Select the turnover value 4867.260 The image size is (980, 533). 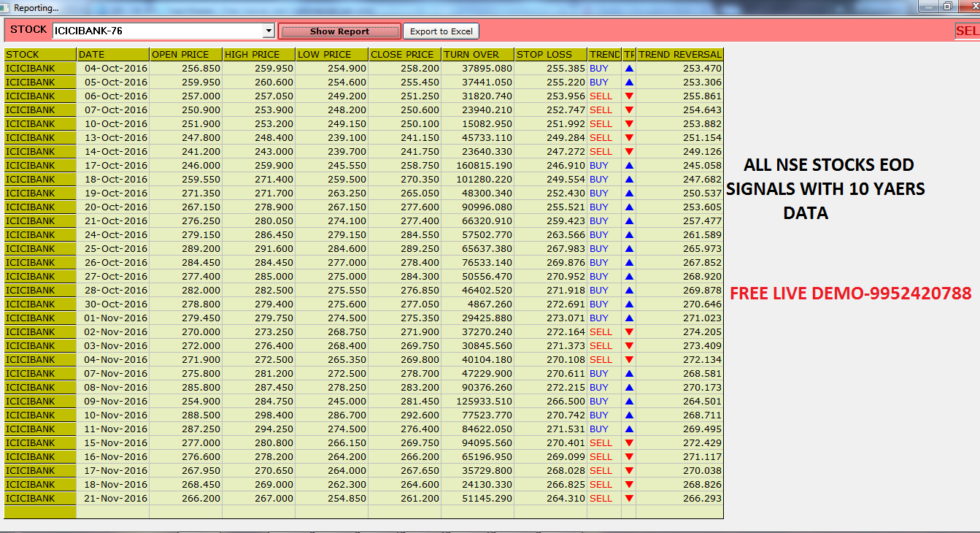pos(478,304)
